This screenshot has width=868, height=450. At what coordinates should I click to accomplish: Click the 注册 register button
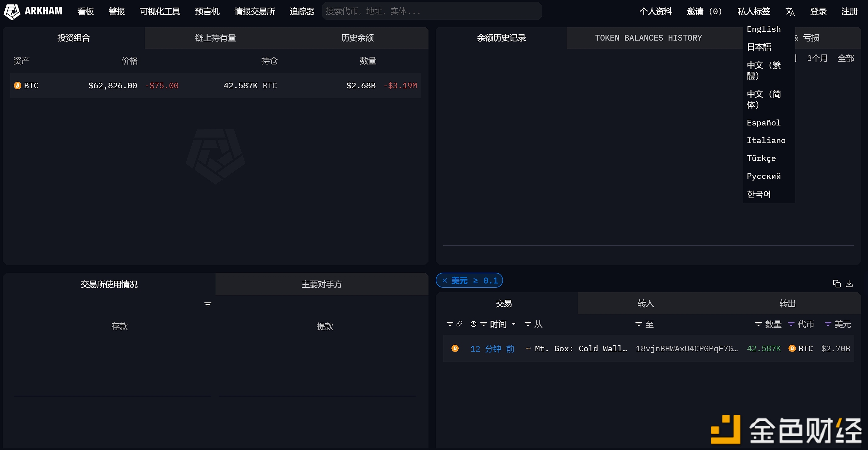[849, 11]
